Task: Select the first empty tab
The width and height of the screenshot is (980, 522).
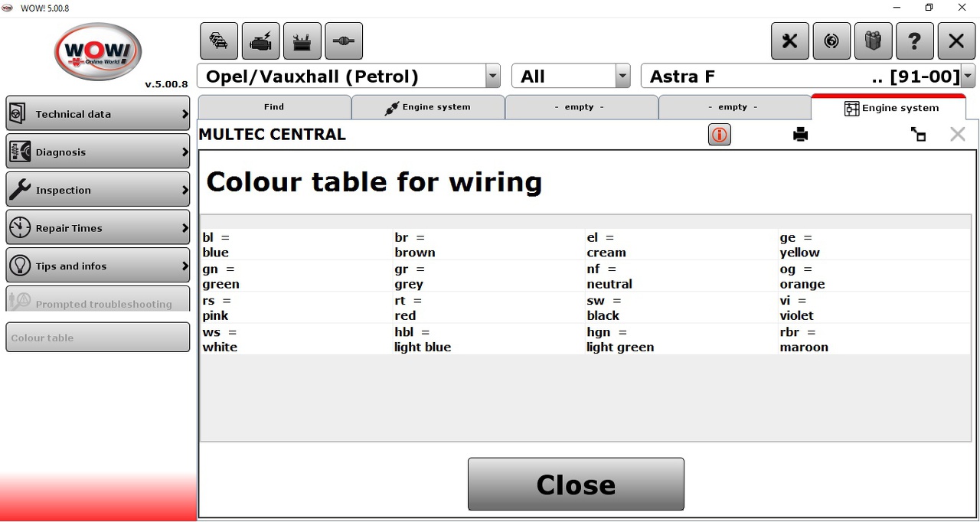Action: [x=580, y=107]
